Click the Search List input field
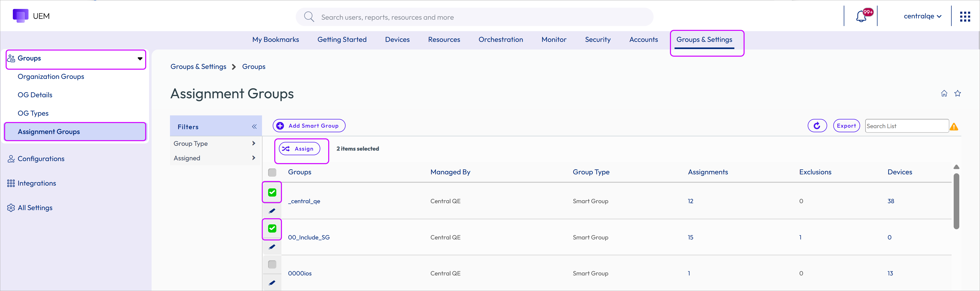The image size is (980, 291). coord(907,126)
